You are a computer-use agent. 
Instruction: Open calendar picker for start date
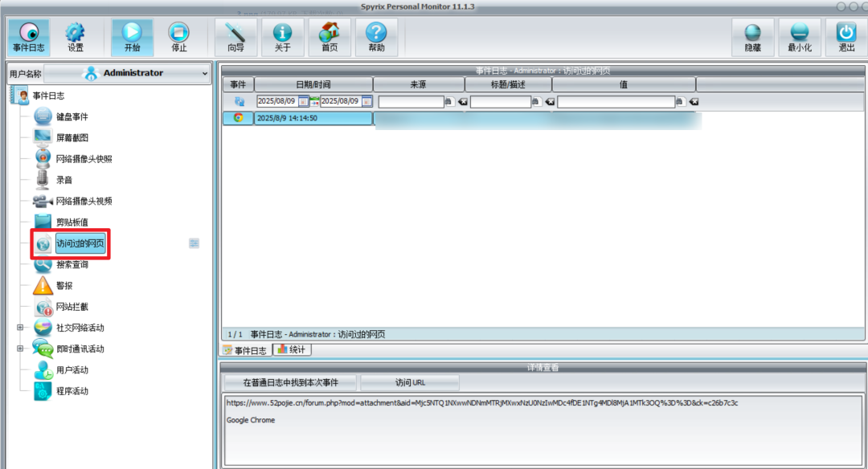click(303, 101)
